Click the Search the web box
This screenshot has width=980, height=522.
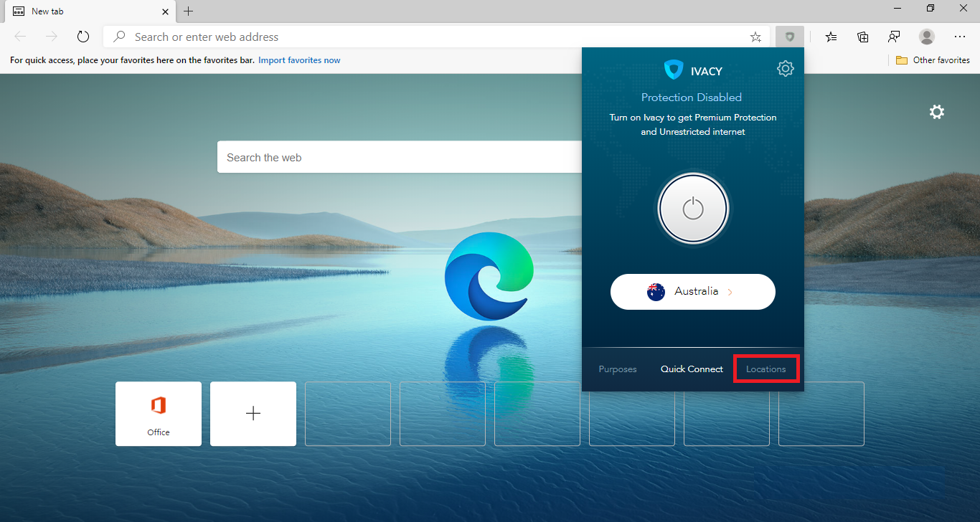(x=400, y=157)
